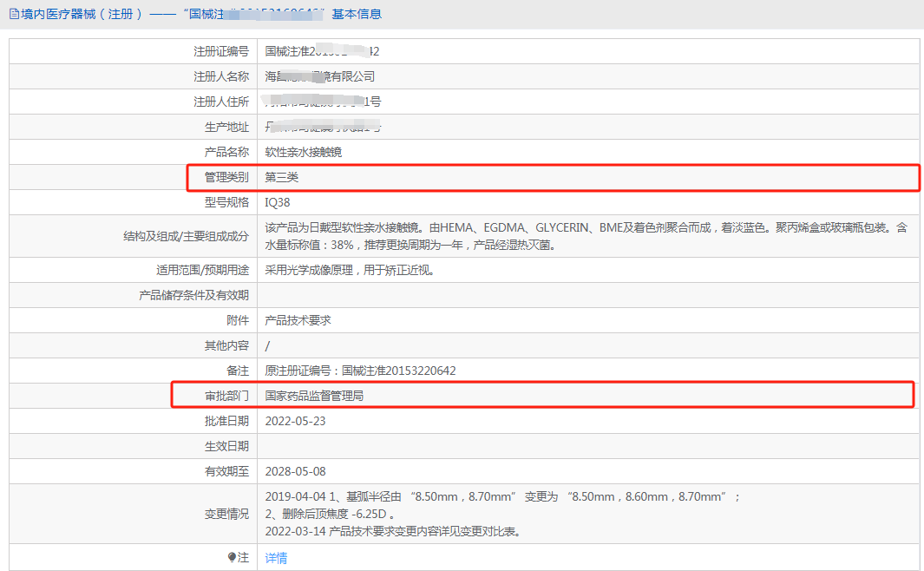Click the 产品名称 label

[x=226, y=152]
